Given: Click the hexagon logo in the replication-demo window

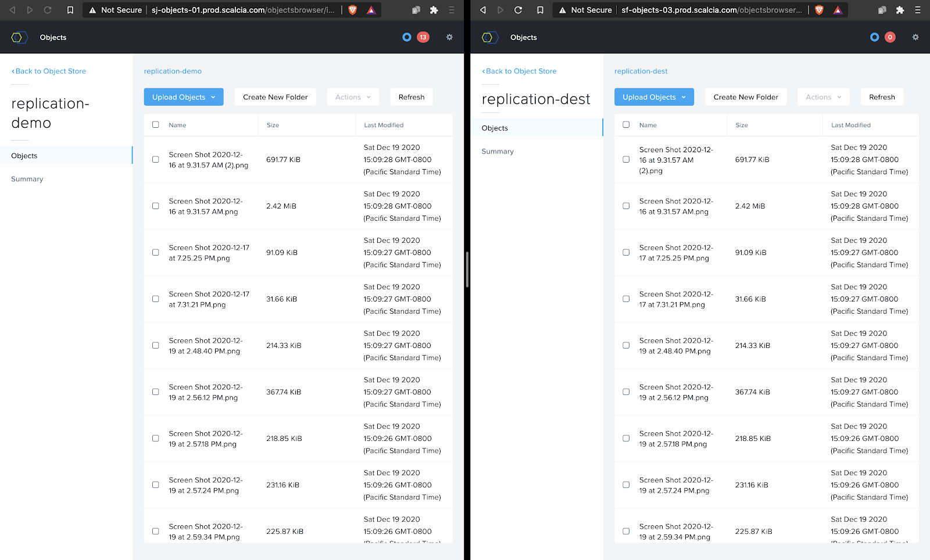Looking at the screenshot, I should click(x=19, y=37).
